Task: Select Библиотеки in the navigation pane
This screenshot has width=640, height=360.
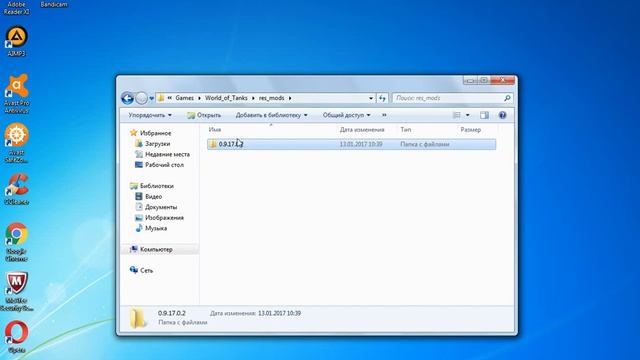Action: [157, 186]
